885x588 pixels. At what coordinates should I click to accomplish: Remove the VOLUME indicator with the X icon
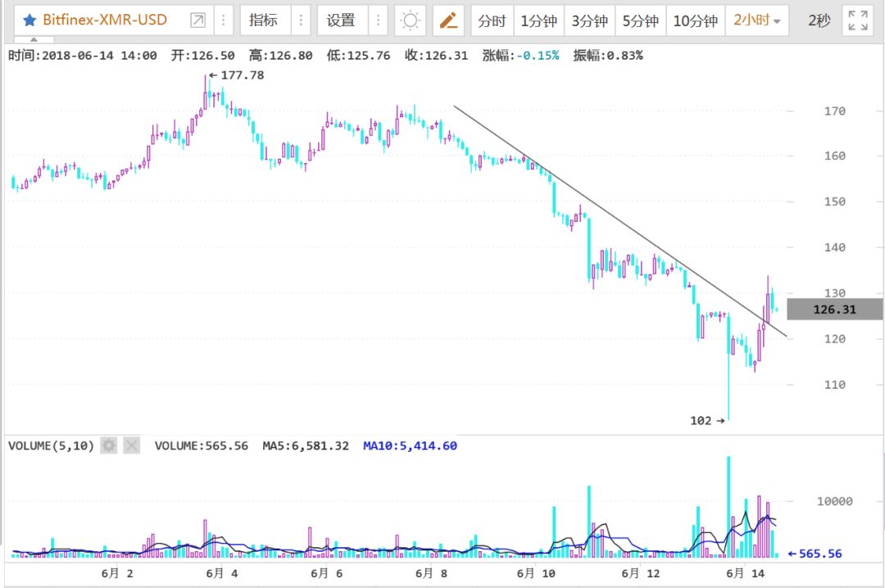pos(131,446)
